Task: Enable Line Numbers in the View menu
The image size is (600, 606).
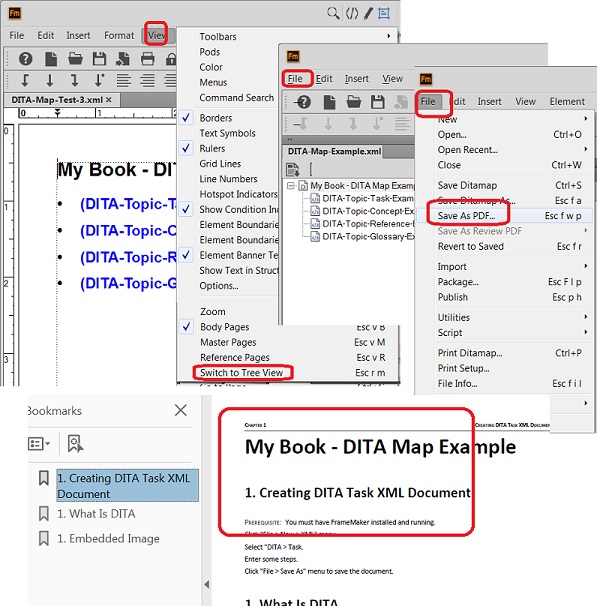Action: tap(227, 179)
